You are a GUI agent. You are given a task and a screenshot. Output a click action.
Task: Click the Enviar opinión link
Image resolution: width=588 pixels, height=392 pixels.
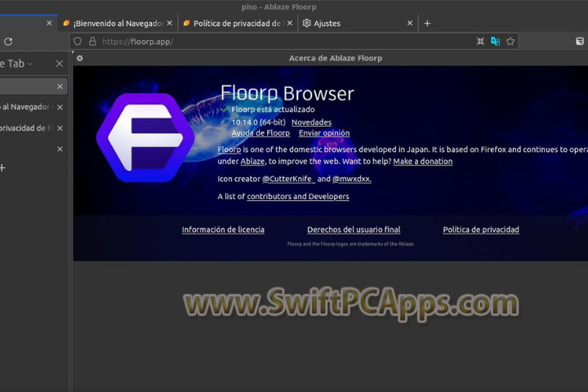click(324, 133)
